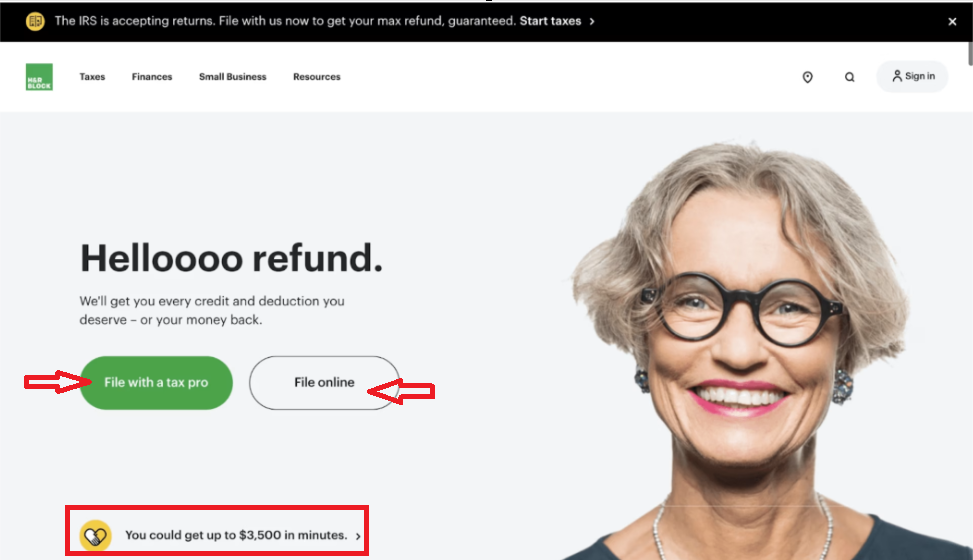Open the office location pin icon
973x560 pixels.
point(807,77)
